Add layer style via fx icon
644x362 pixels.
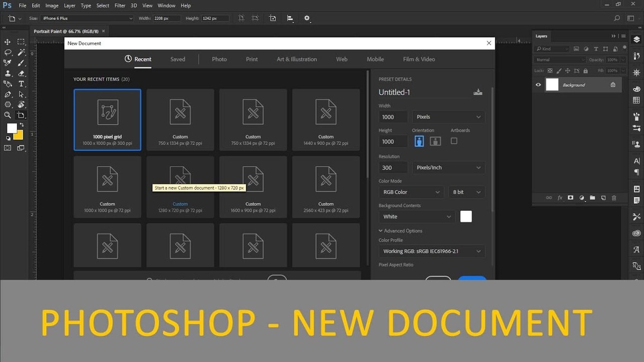(560, 198)
